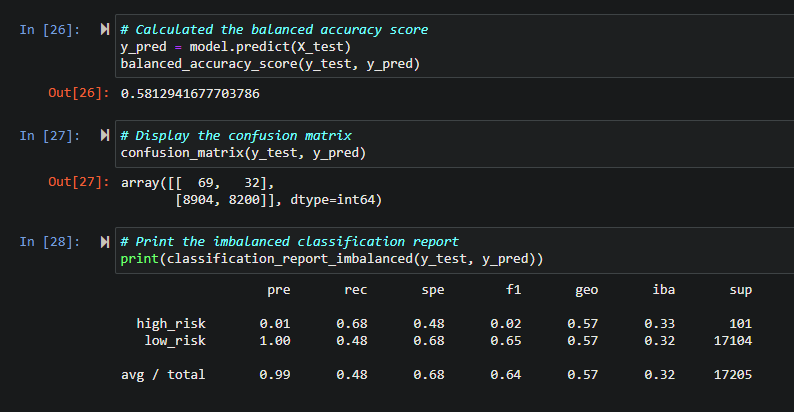
Task: Click the 'pre' column header
Action: [279, 290]
